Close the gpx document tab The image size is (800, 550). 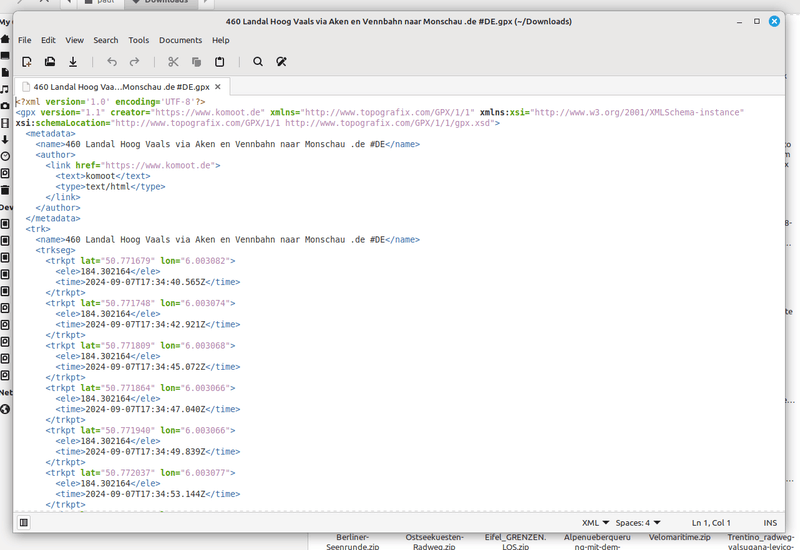tap(219, 88)
